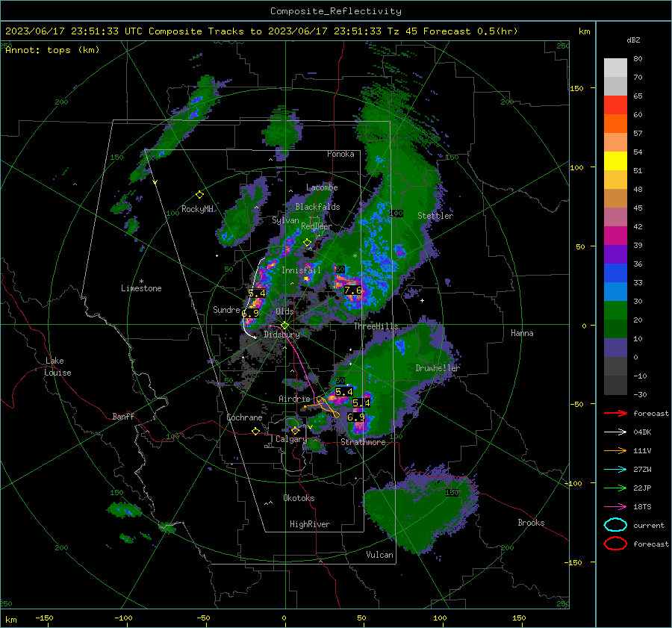This screenshot has height=628, width=672.
Task: Click the Sylvan label
Action: [x=285, y=220]
